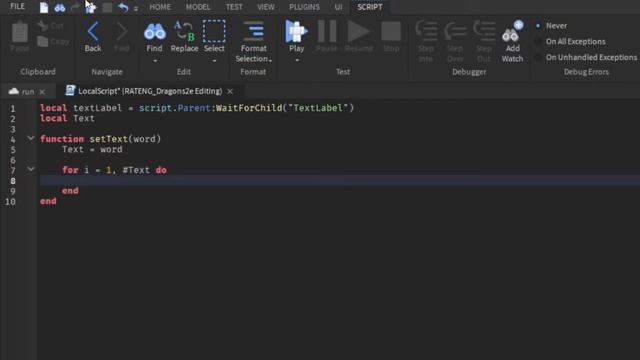This screenshot has width=640, height=360.
Task: Click the binoculars icon in quick access bar
Action: pyautogui.click(x=60, y=8)
